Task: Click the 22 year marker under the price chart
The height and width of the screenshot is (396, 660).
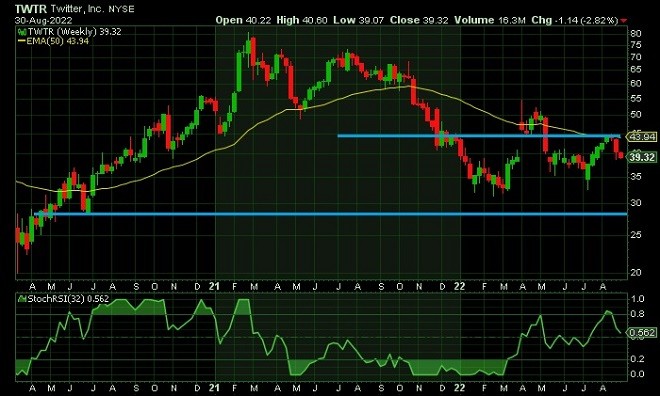Action: [460, 287]
